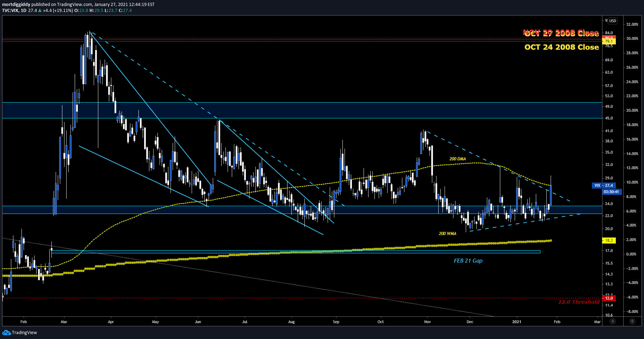Click the 24.0 price scale label
644x339 pixels.
tap(609, 204)
